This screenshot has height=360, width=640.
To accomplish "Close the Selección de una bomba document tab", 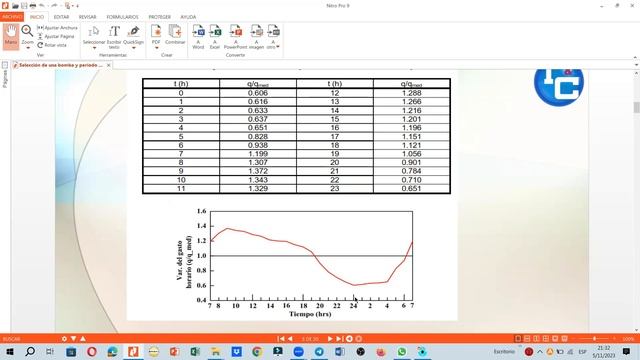I will [109, 65].
